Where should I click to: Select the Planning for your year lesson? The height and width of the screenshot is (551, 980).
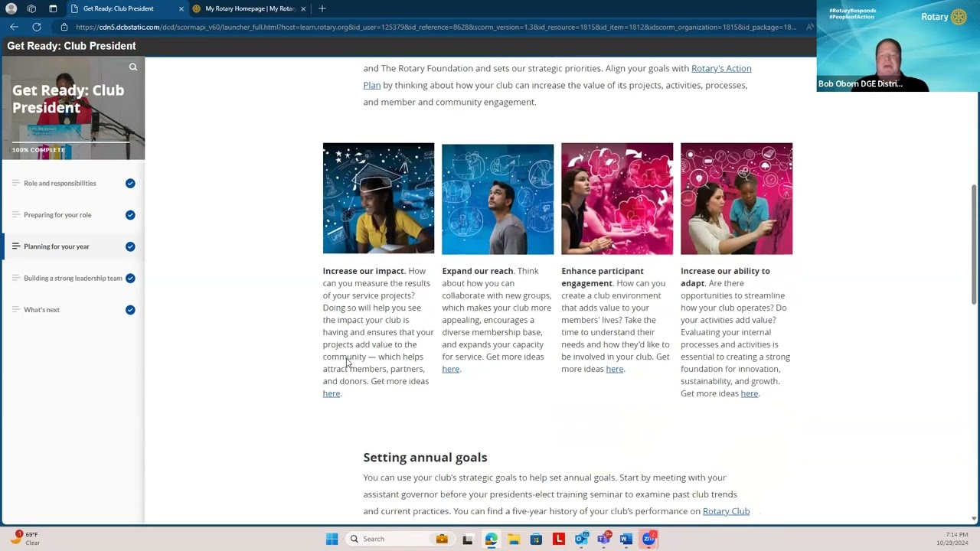click(x=73, y=246)
